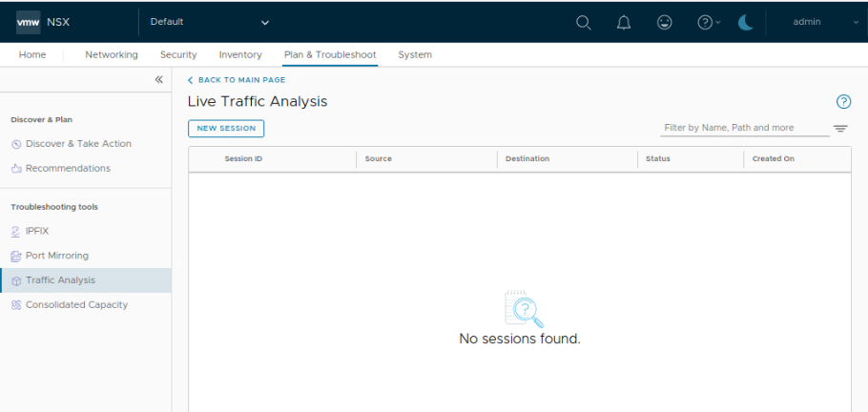868x412 pixels.
Task: Open Consolidated Capacity page
Action: (76, 305)
